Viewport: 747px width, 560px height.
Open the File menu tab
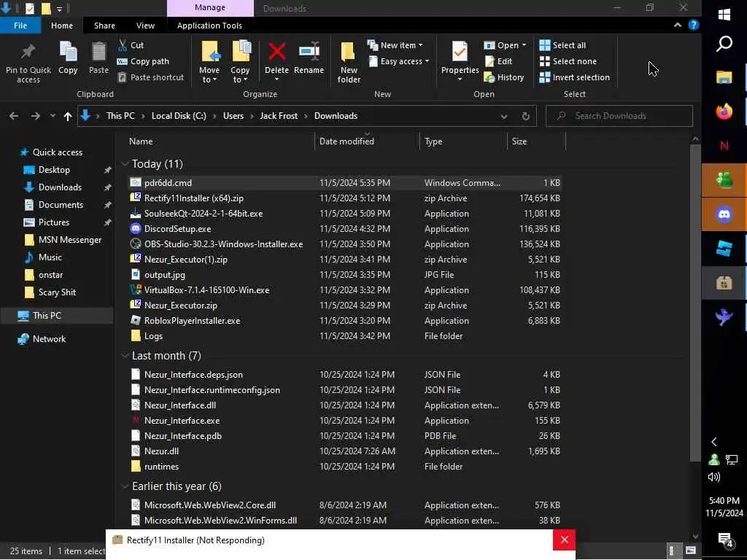point(20,26)
